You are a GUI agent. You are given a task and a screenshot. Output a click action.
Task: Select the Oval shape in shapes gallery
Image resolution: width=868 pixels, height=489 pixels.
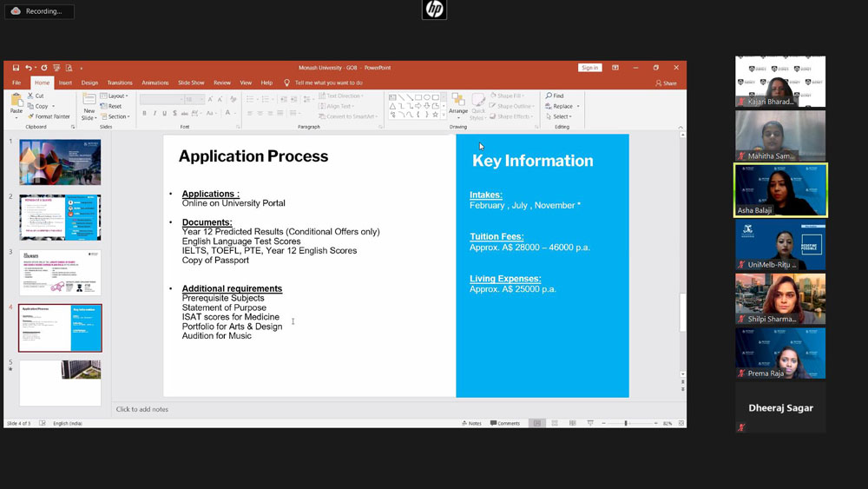coord(427,97)
